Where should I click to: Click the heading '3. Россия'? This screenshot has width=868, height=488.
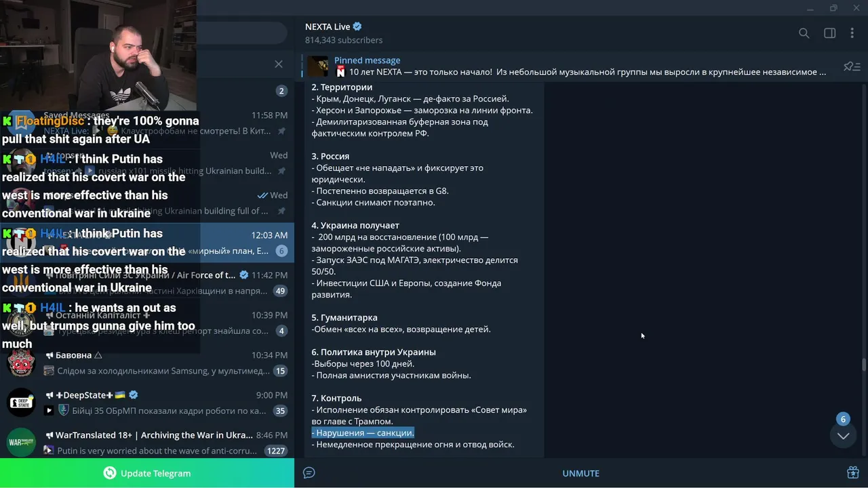330,157
